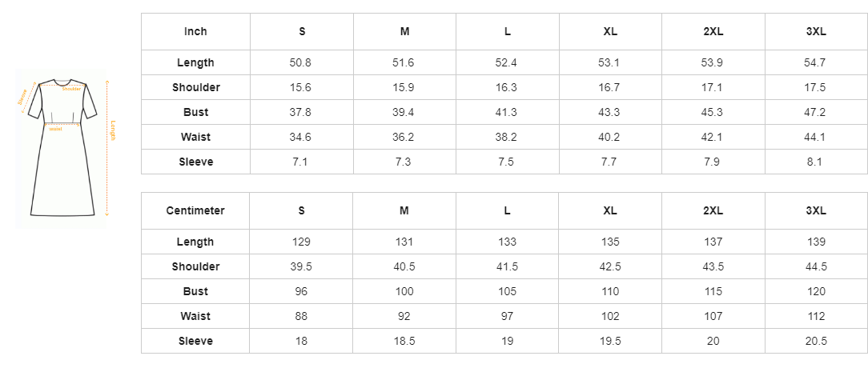Click the orange Length label beside the dress
This screenshot has width=868, height=372.
(113, 130)
